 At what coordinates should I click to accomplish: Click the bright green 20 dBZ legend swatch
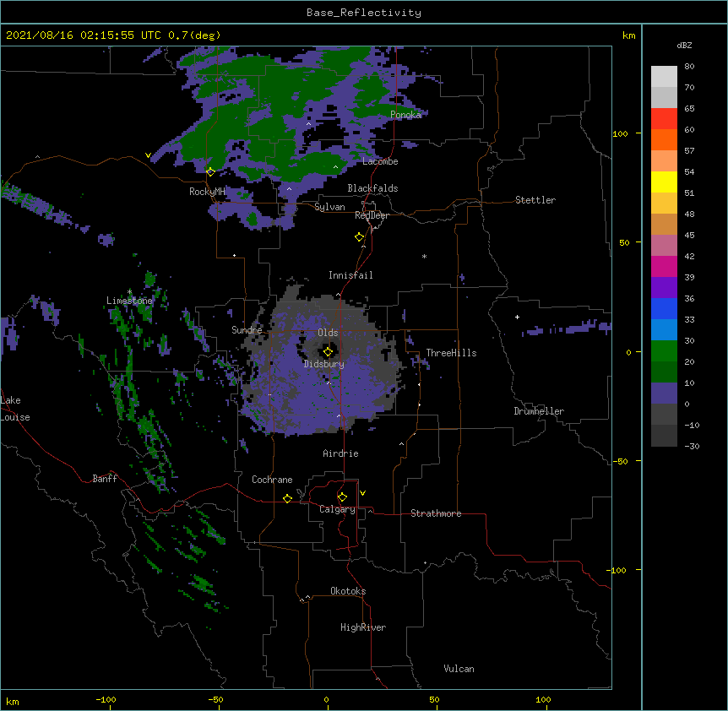click(664, 351)
